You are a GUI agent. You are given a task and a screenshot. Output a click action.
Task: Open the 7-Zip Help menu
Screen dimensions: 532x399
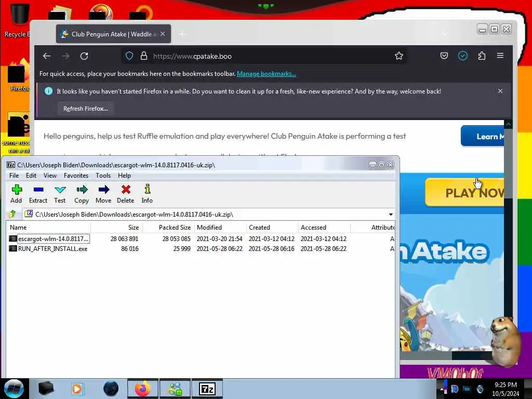point(124,176)
